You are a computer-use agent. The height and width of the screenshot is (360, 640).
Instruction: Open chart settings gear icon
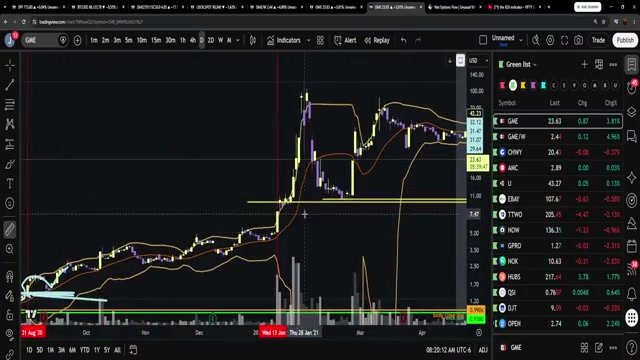(550, 40)
